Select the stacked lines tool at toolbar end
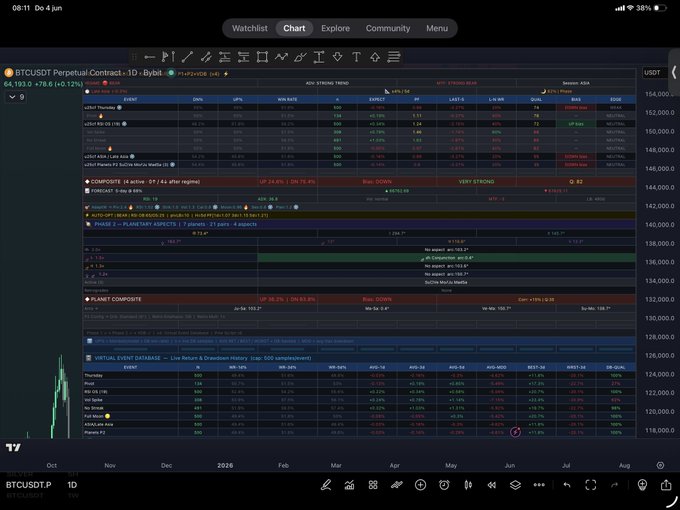The width and height of the screenshot is (680, 510). (394, 57)
